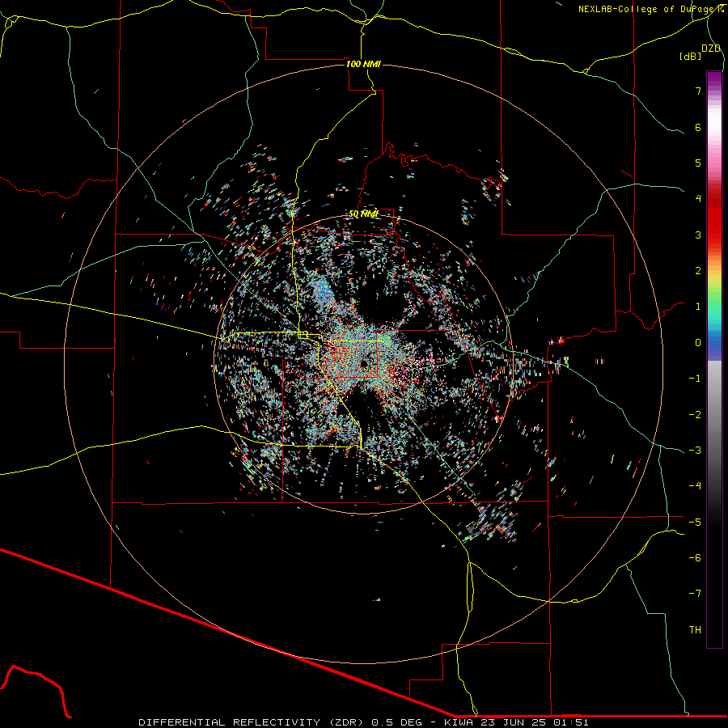Image resolution: width=728 pixels, height=728 pixels.
Task: Click the 1 dB tick label
Action: 698,307
